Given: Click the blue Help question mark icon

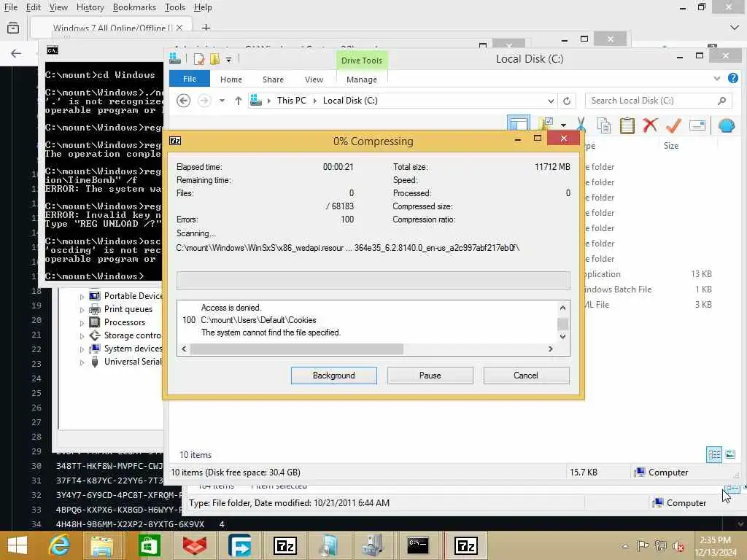Looking at the screenshot, I should 733,79.
